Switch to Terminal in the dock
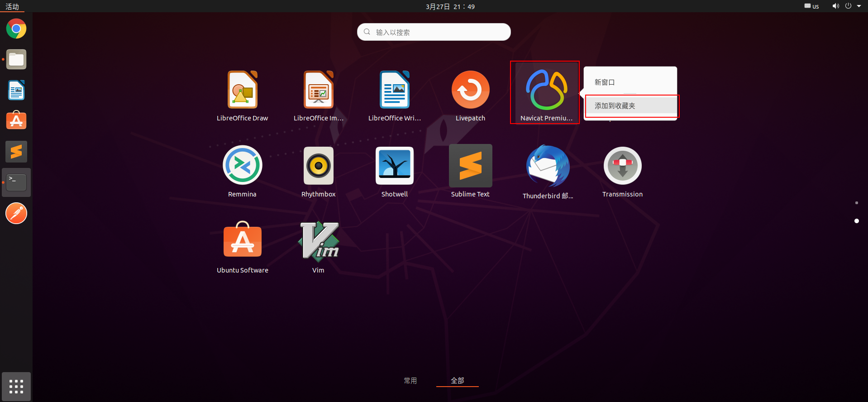This screenshot has width=868, height=402. click(16, 182)
